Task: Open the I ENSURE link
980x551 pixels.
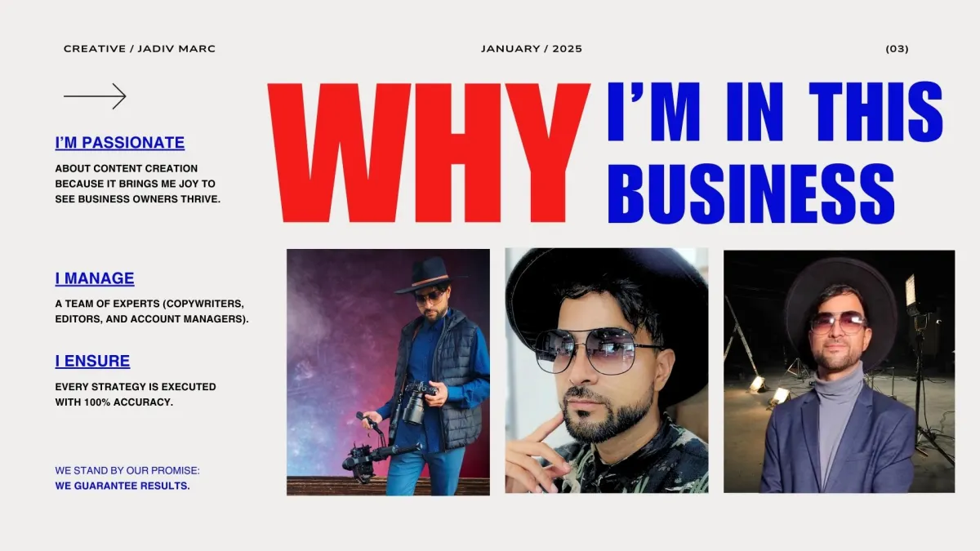Action: [92, 361]
